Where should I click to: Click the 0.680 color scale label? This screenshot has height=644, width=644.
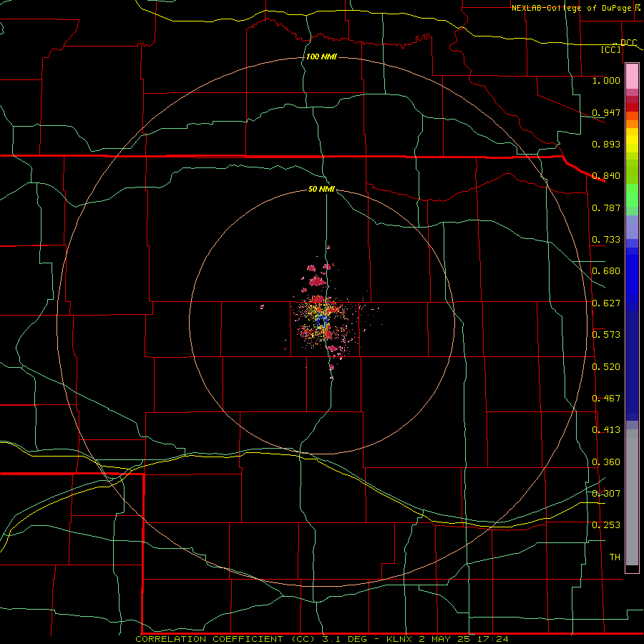coord(606,271)
